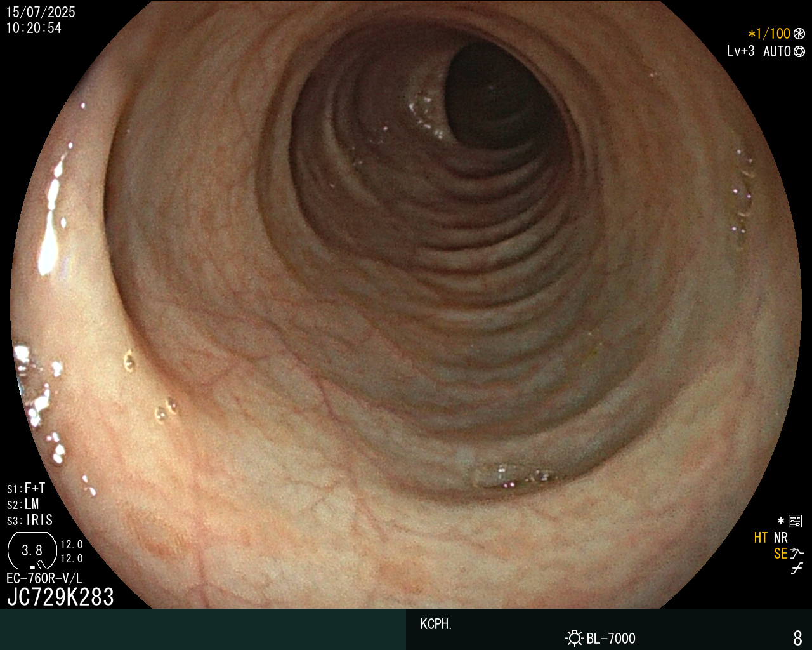Click the BL-7000 light source text
The image size is (812, 650).
611,638
